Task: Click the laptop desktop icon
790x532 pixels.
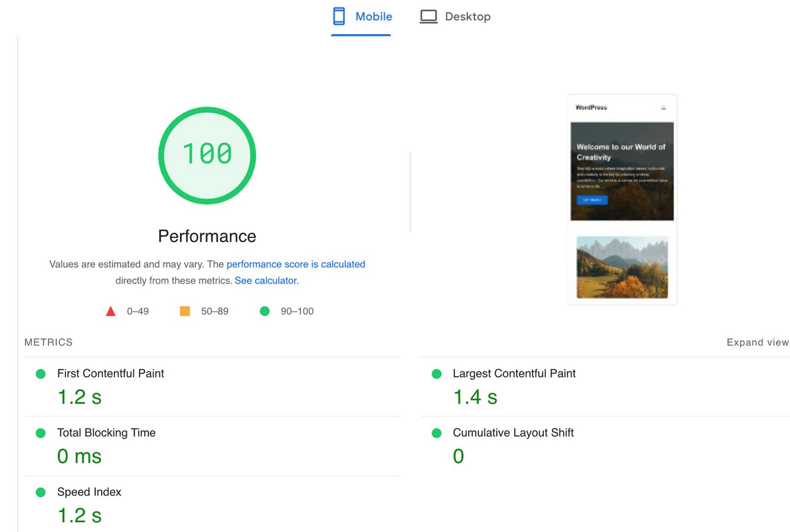Action: [x=428, y=17]
